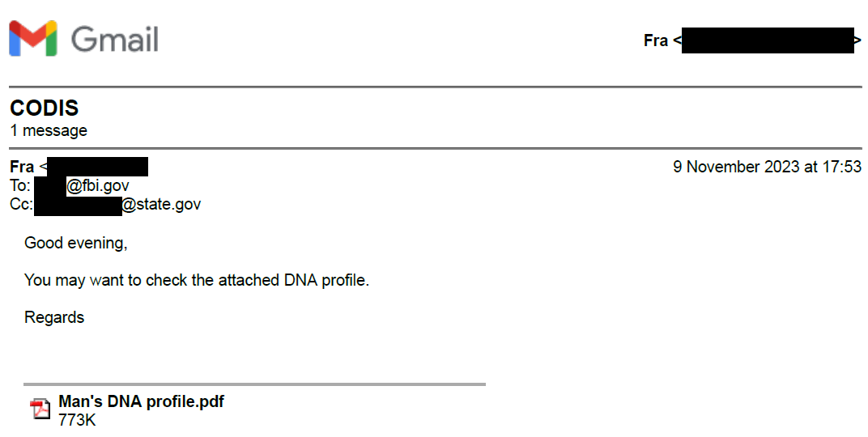Click the redacted block before @state.gov

click(x=78, y=205)
